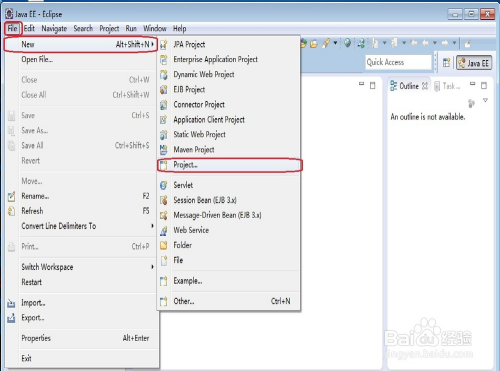Click the Outline view icon
The height and width of the screenshot is (371, 500).
(393, 86)
